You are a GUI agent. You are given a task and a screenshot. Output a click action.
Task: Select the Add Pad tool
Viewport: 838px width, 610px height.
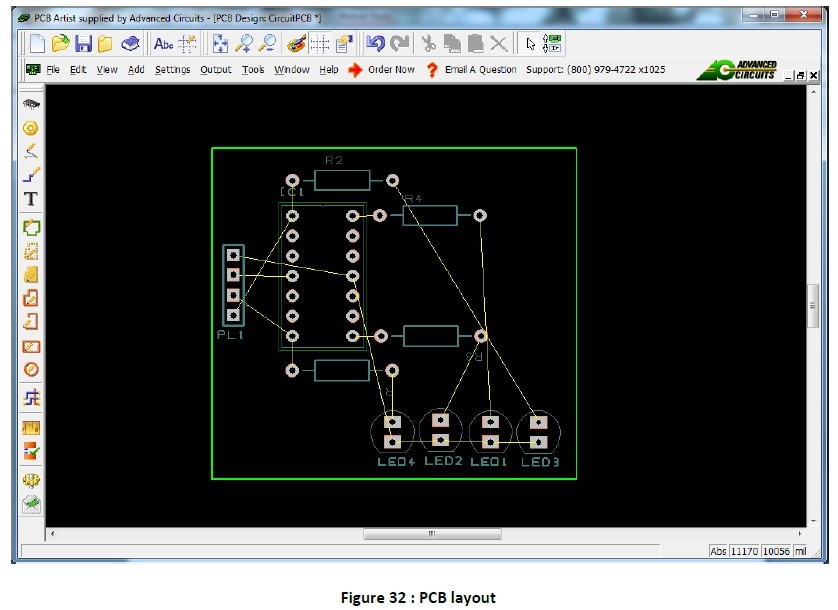click(x=31, y=127)
